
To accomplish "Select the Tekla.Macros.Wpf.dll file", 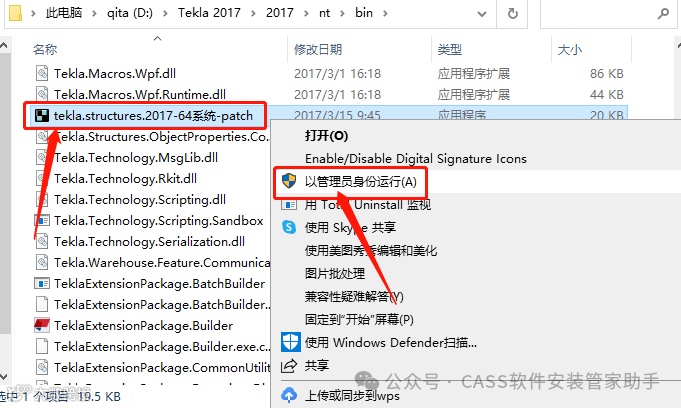I will (x=115, y=73).
